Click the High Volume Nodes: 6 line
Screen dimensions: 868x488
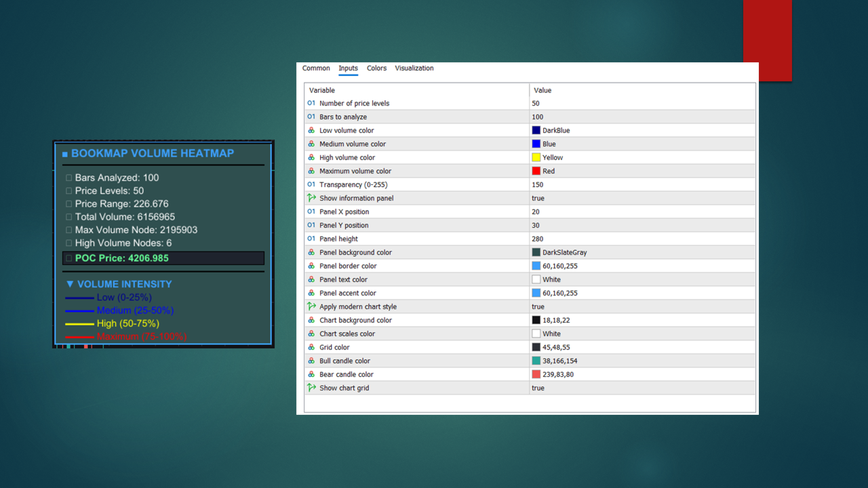point(123,243)
